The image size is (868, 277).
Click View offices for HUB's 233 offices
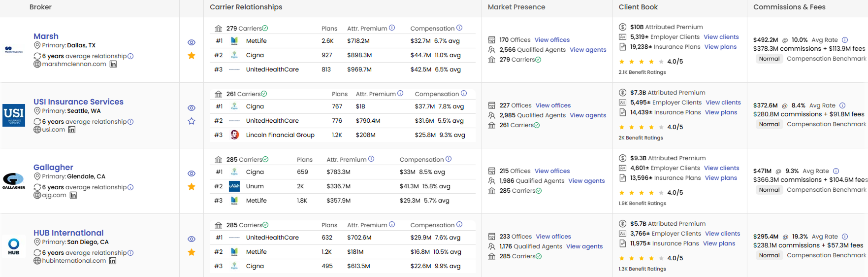[x=553, y=237]
